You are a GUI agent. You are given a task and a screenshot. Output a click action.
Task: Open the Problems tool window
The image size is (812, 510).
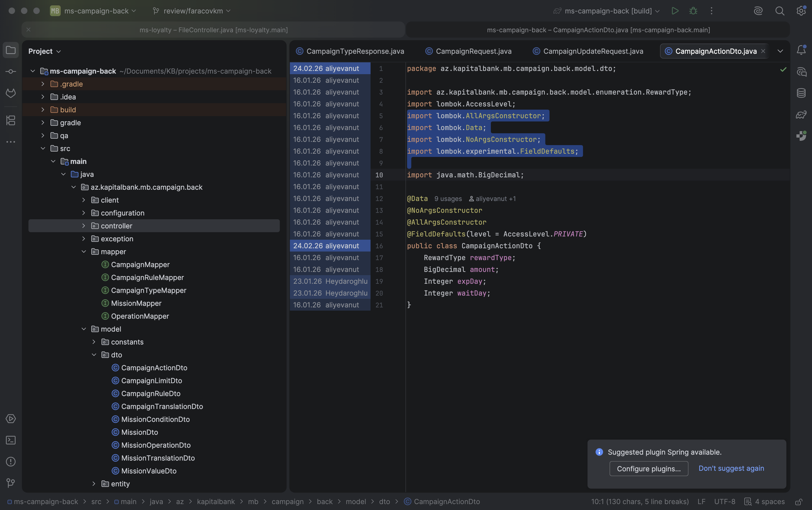pyautogui.click(x=11, y=461)
